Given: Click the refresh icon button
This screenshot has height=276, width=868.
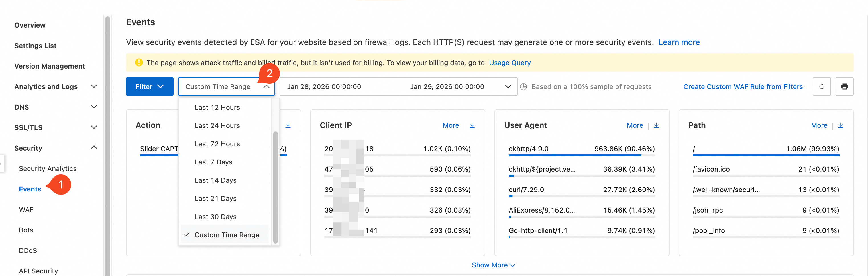Looking at the screenshot, I should coord(822,86).
